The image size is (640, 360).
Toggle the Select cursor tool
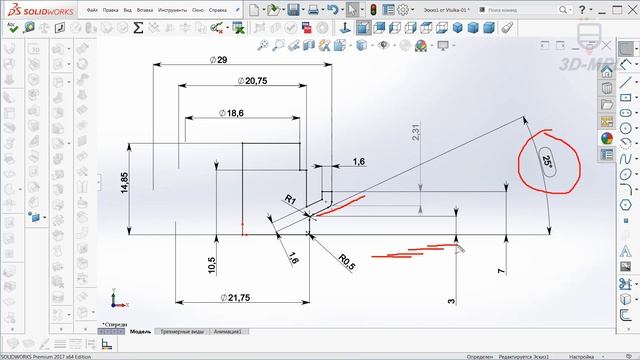tap(352, 10)
